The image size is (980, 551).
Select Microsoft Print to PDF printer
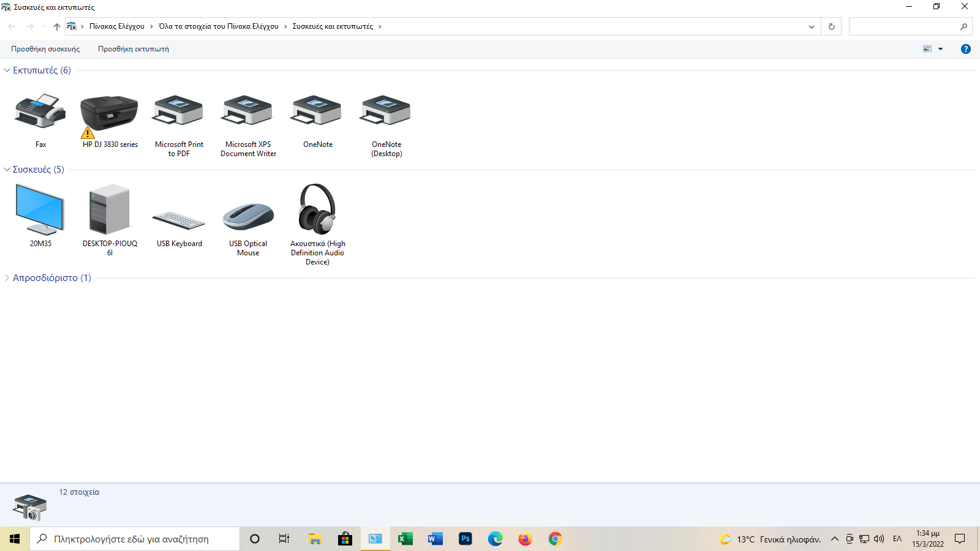[x=178, y=111]
